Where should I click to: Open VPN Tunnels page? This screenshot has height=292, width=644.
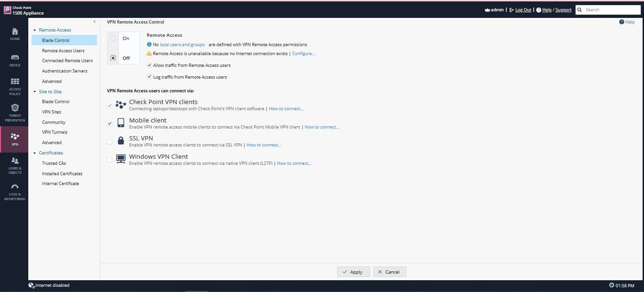tap(55, 132)
